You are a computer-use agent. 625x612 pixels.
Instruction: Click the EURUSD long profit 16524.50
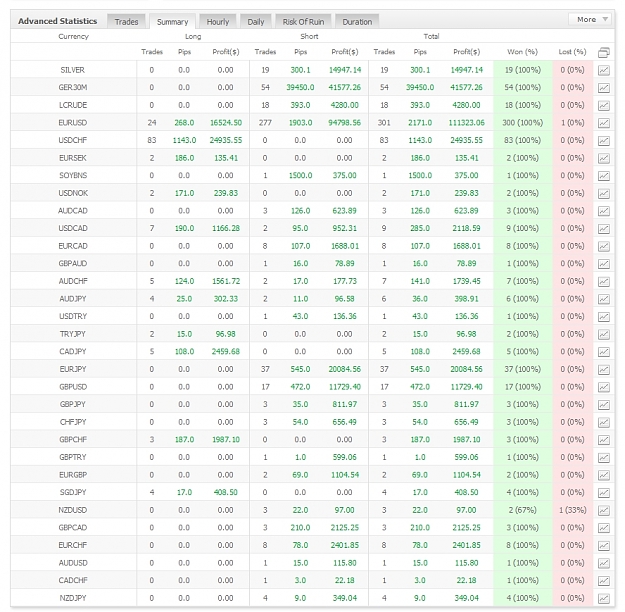point(226,123)
